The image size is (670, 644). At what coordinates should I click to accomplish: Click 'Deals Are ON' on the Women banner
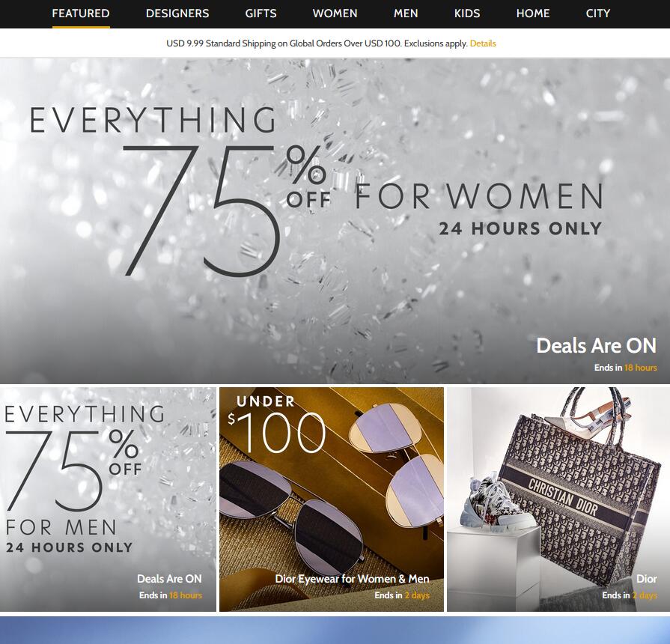597,346
